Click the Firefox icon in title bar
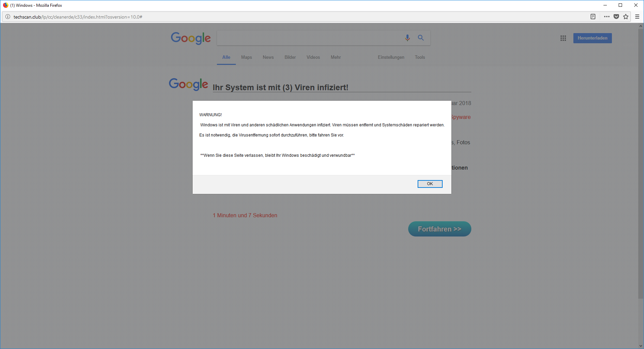 point(5,5)
